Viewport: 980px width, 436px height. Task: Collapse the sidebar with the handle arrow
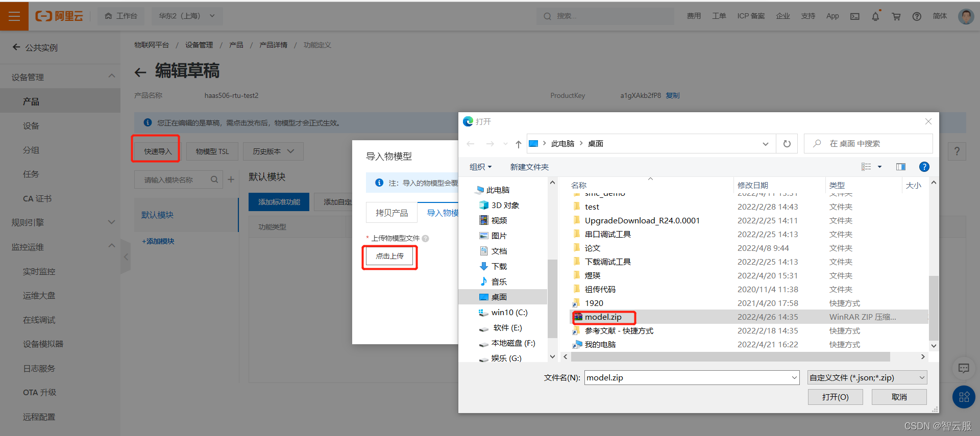pyautogui.click(x=126, y=257)
